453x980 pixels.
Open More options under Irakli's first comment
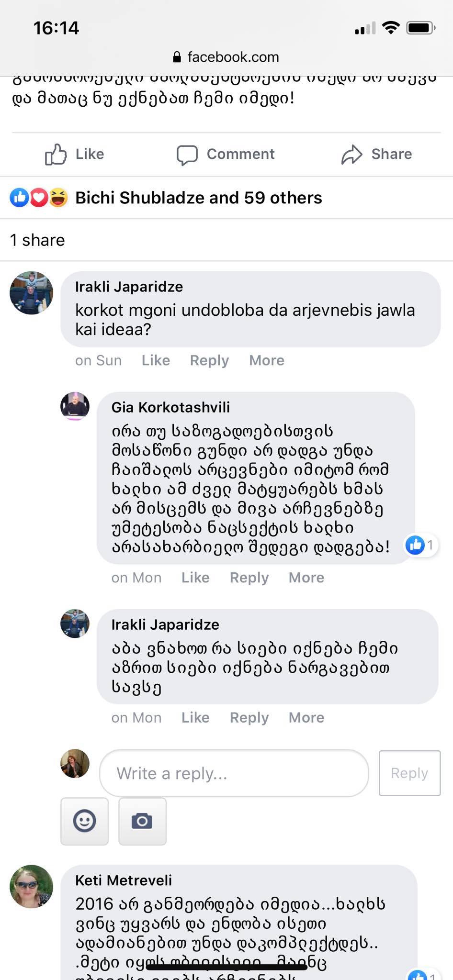(266, 360)
